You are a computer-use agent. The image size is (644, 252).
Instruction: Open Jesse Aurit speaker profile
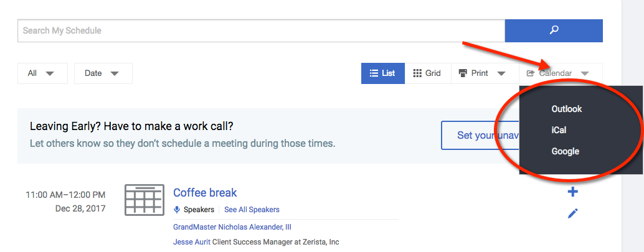[x=192, y=242]
